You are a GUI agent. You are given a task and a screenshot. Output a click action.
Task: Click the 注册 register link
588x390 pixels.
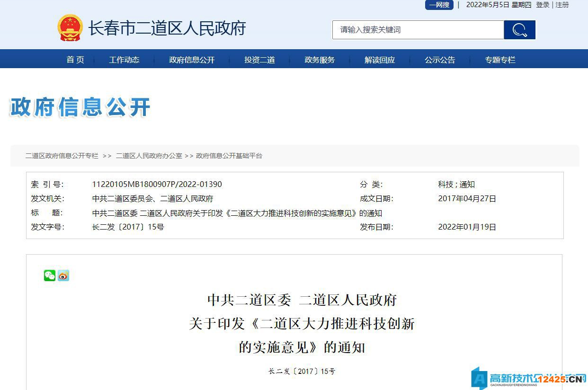point(562,5)
